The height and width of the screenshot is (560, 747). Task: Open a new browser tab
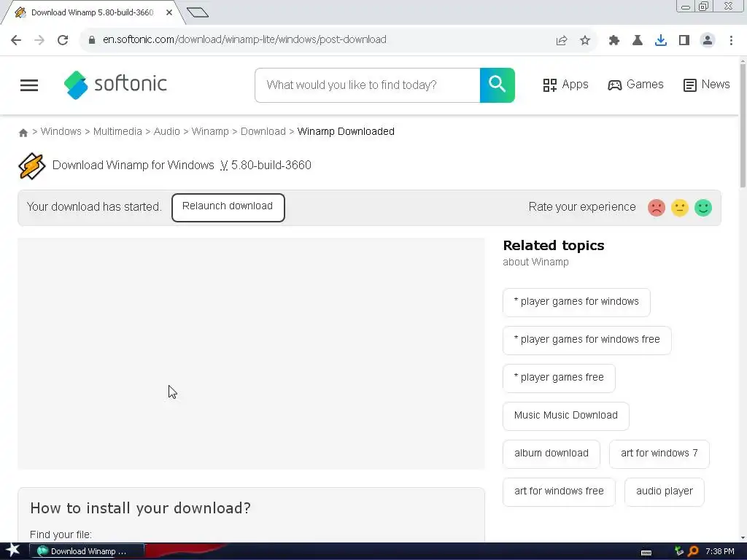(x=197, y=12)
